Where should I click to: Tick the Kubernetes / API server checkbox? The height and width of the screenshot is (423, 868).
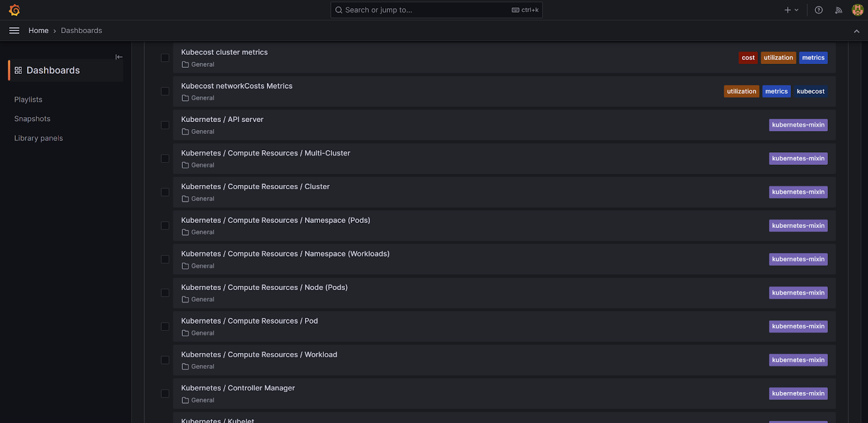165,125
